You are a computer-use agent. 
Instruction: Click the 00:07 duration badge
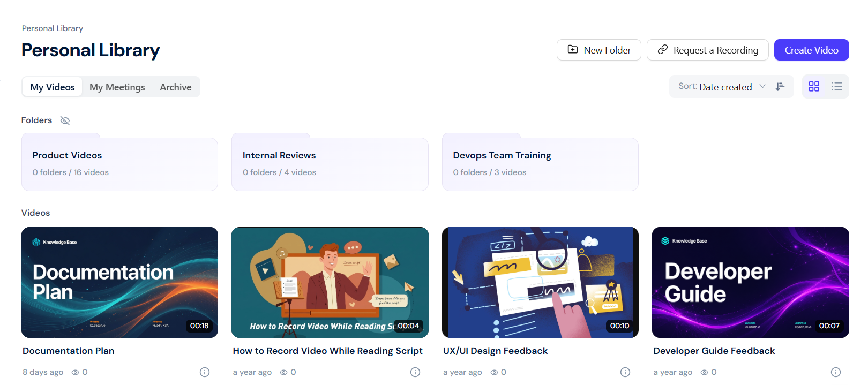coord(829,326)
